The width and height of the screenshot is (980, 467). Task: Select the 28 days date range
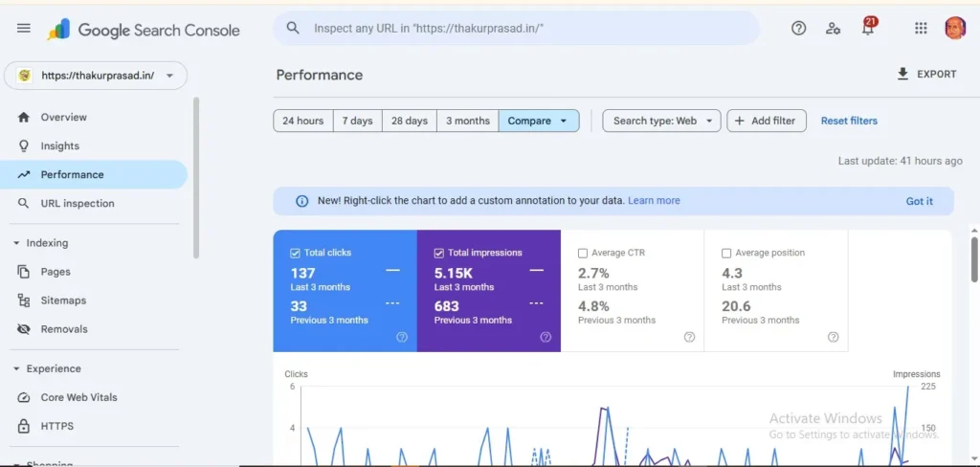tap(410, 121)
